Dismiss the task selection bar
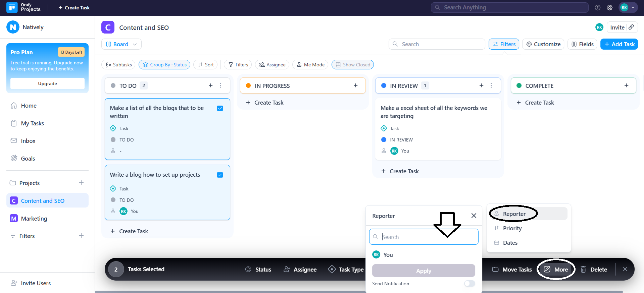The image size is (644, 293). pyautogui.click(x=625, y=269)
